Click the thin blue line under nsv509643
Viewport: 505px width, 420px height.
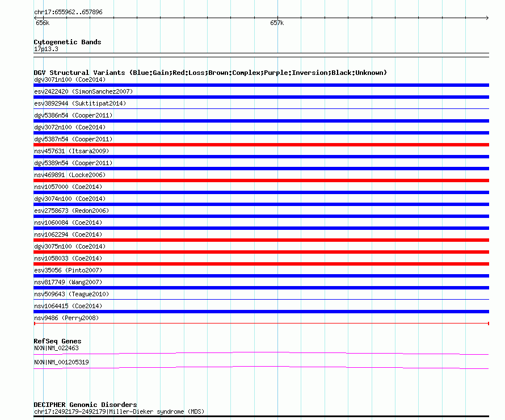click(x=261, y=300)
